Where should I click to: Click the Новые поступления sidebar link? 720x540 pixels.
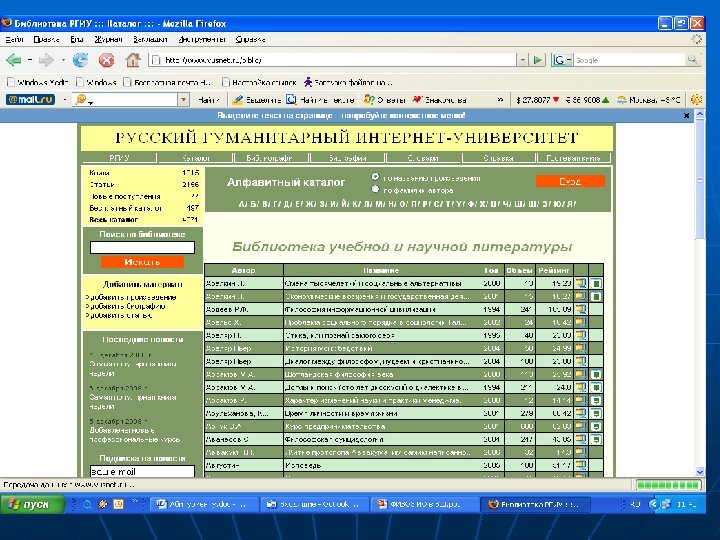[x=126, y=197]
